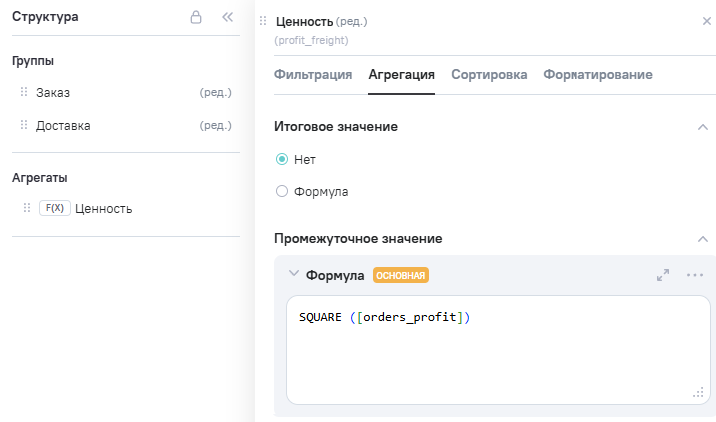Image resolution: width=716 pixels, height=422 pixels.
Task: Expand the formula editor to fullscreen
Action: (663, 275)
